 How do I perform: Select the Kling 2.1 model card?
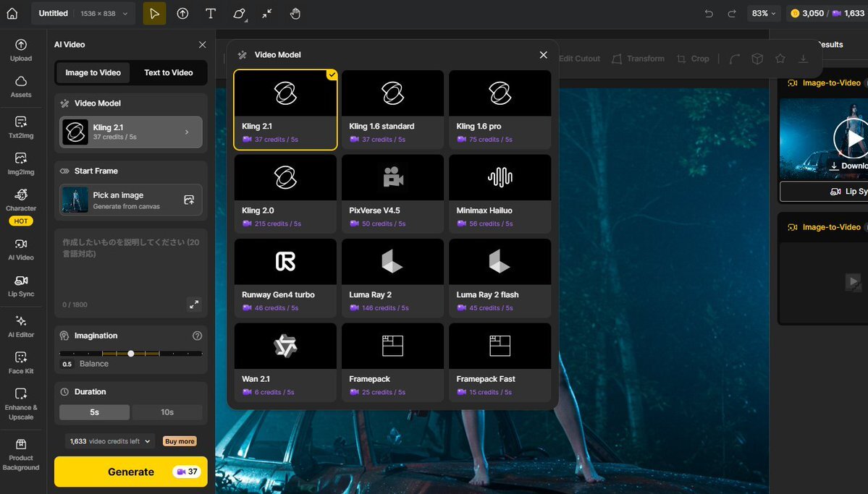pyautogui.click(x=285, y=109)
